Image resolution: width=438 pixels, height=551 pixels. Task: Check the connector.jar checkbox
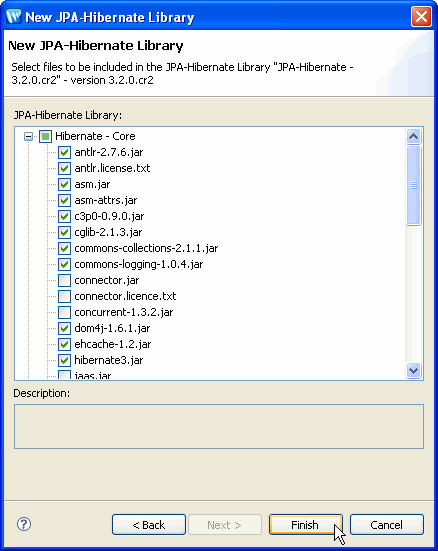(x=64, y=280)
